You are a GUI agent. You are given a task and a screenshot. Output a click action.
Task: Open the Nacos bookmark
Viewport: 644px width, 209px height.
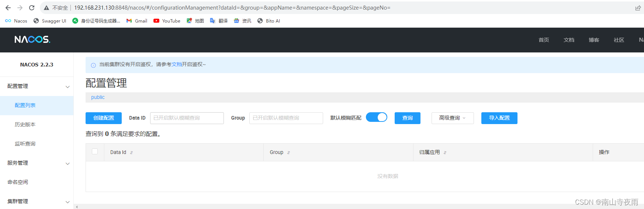(16, 21)
